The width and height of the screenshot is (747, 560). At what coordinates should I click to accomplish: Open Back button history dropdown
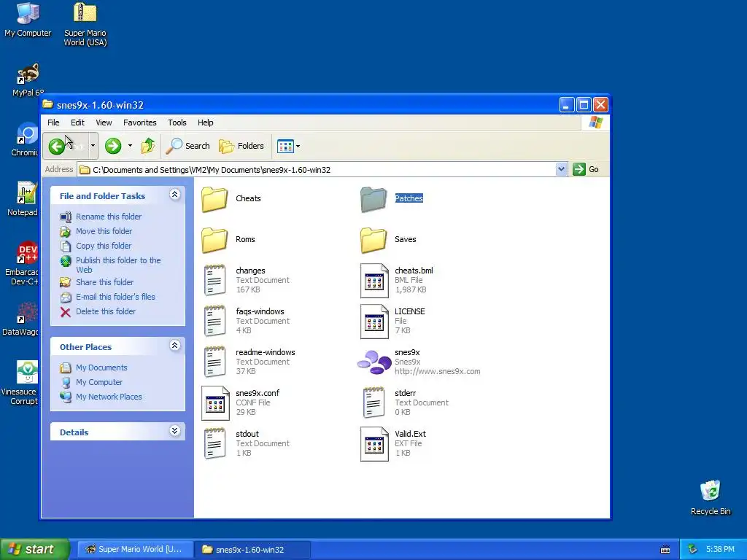pos(93,146)
